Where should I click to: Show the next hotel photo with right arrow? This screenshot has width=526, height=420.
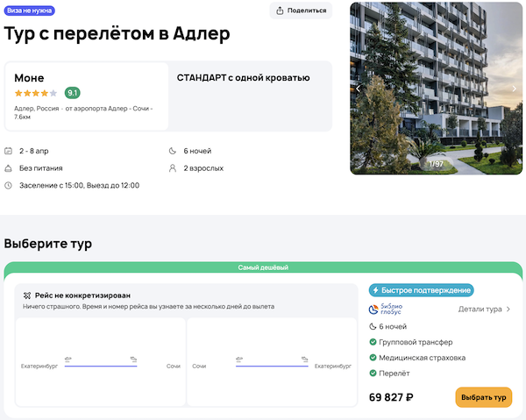pyautogui.click(x=515, y=88)
